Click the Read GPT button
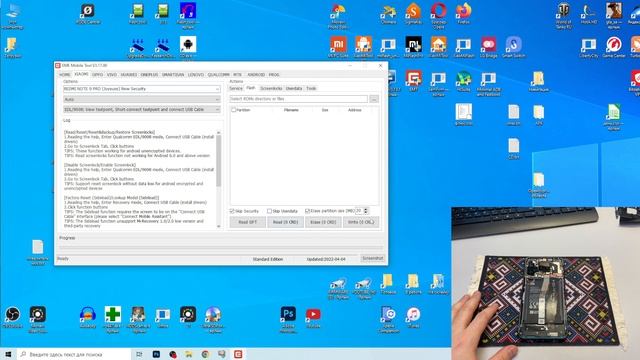640x360 pixels. [x=247, y=222]
